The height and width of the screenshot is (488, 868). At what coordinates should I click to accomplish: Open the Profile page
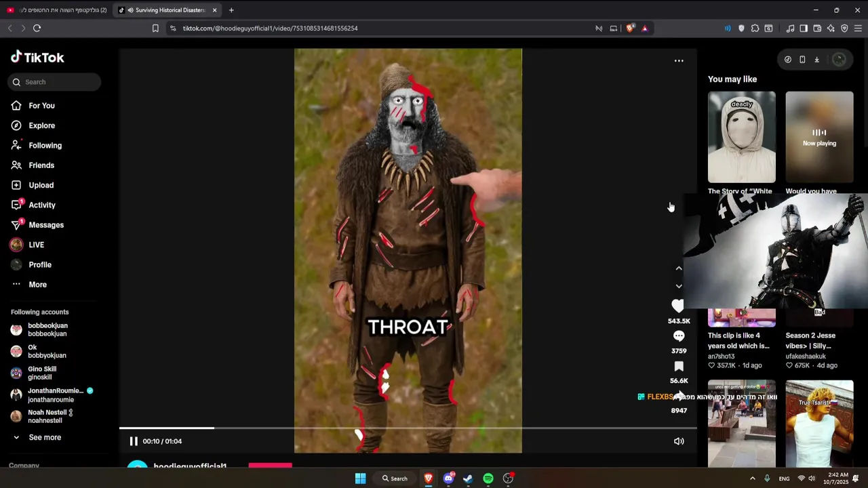[x=39, y=265]
